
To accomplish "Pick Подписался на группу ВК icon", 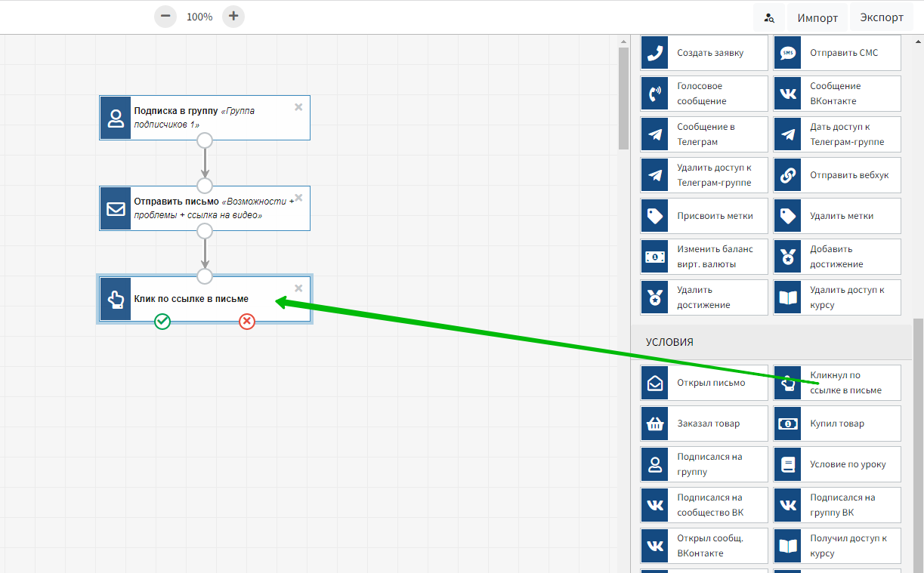I will coord(788,505).
